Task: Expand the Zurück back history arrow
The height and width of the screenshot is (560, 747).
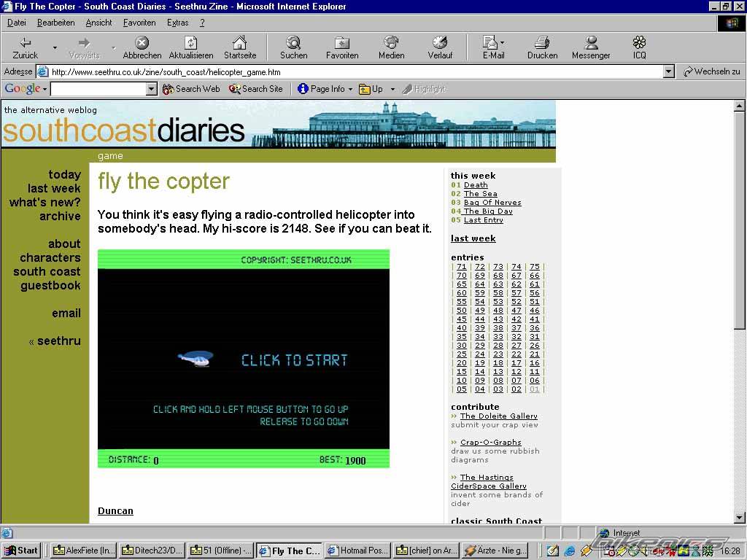Action: point(55,47)
